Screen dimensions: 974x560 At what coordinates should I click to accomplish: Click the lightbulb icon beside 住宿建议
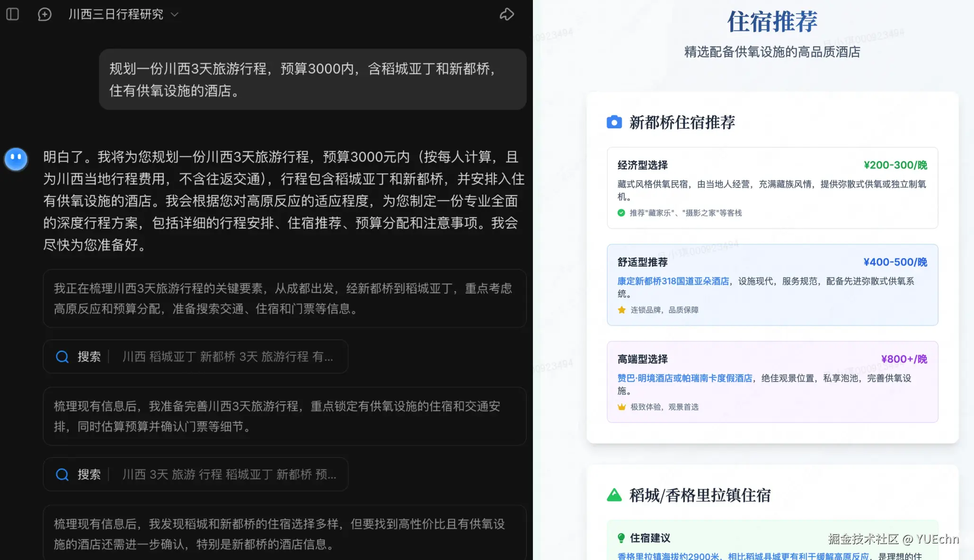[x=621, y=538]
